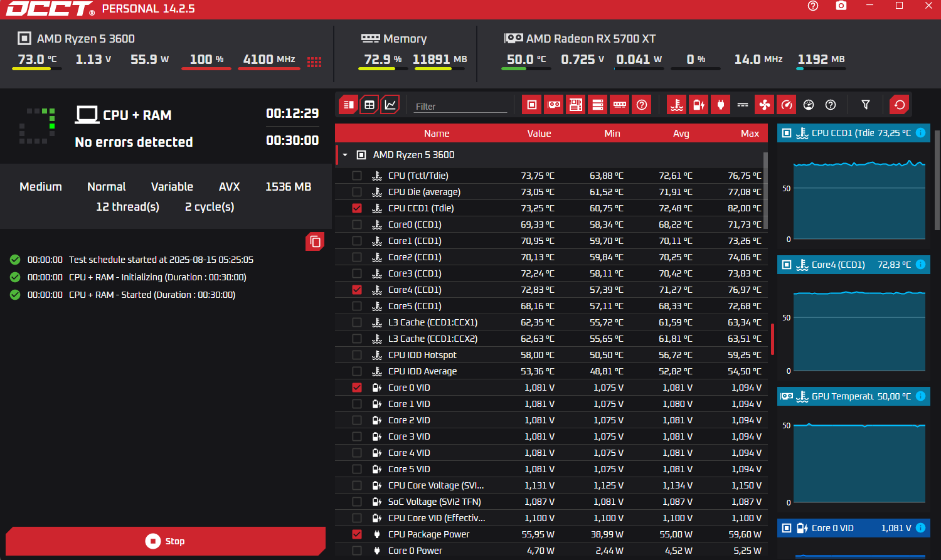Toggle the voltage readings filter icon
The width and height of the screenshot is (941, 560).
pyautogui.click(x=699, y=105)
